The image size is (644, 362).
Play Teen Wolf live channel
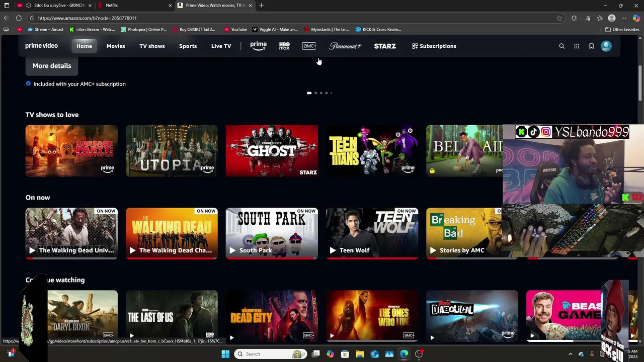point(372,233)
